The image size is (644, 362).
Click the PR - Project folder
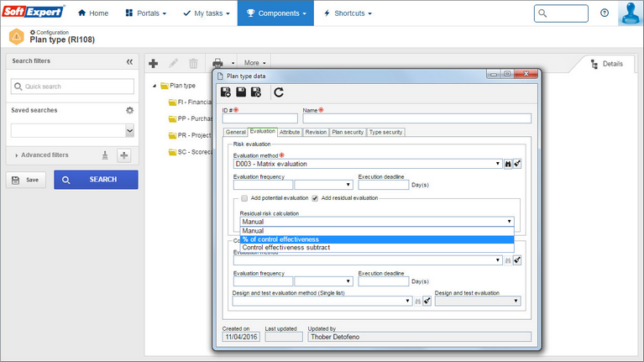[x=190, y=135]
